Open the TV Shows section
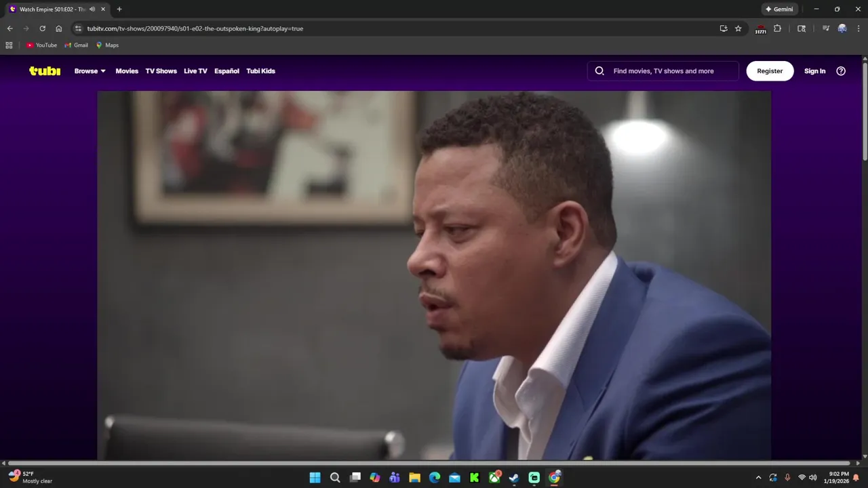The image size is (868, 488). [161, 71]
